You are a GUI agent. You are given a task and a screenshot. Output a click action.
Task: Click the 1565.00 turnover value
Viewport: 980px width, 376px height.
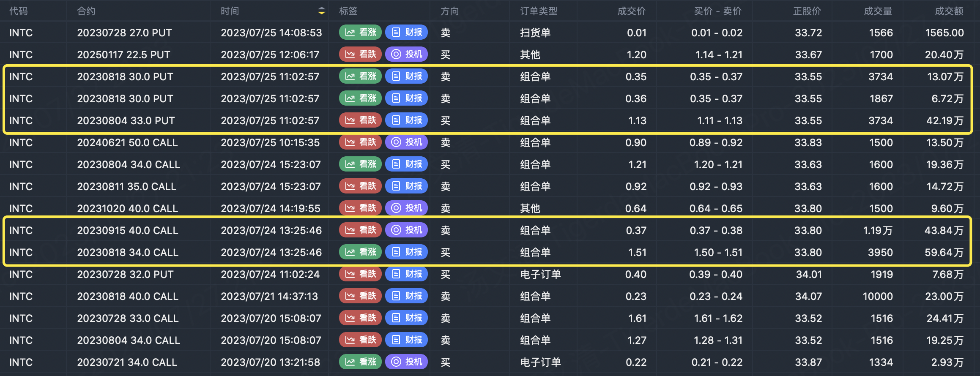click(944, 33)
